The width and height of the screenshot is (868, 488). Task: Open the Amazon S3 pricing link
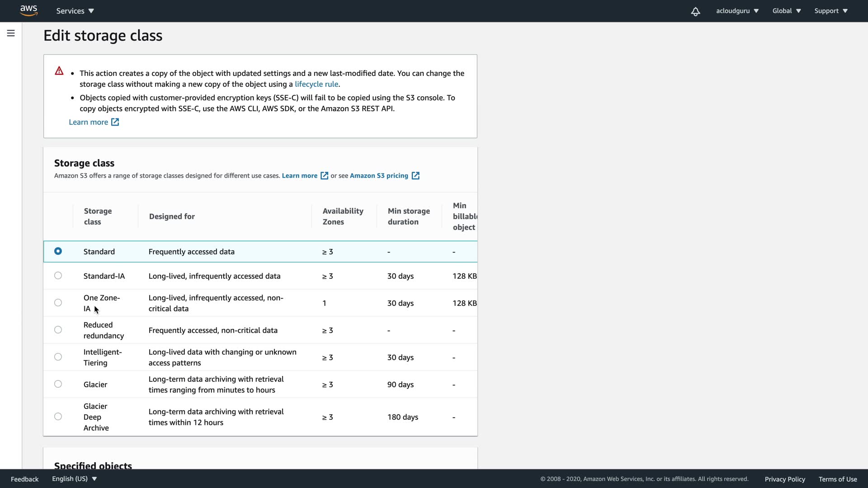click(x=379, y=176)
